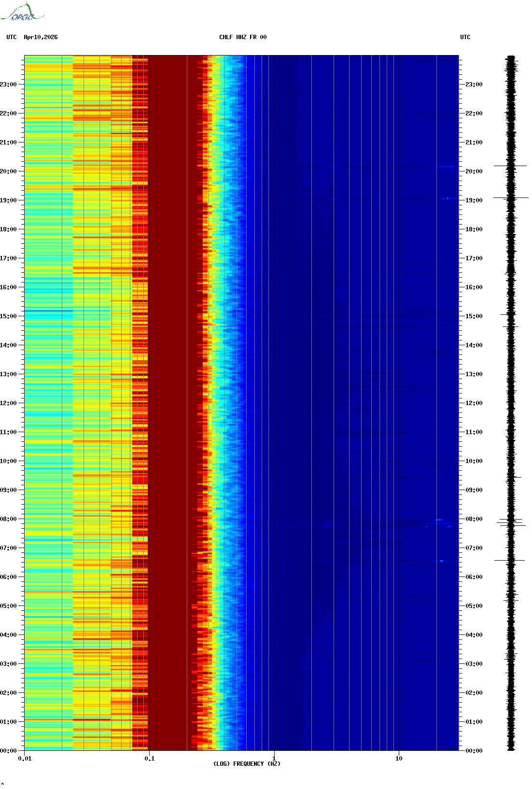Click the UTC label at top right
Screen dimensions: 532x789
click(465, 37)
